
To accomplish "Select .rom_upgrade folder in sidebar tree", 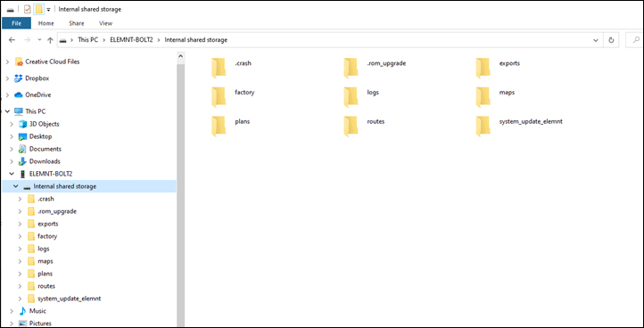I will tap(57, 211).
